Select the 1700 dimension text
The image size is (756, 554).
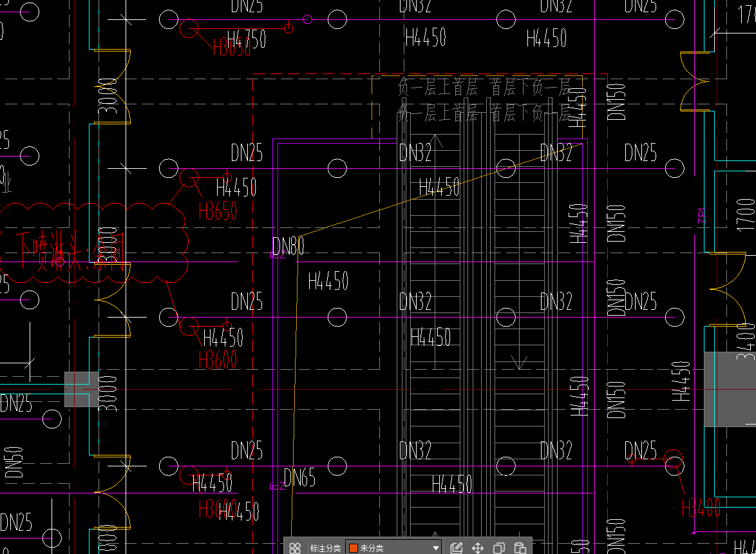click(x=746, y=214)
